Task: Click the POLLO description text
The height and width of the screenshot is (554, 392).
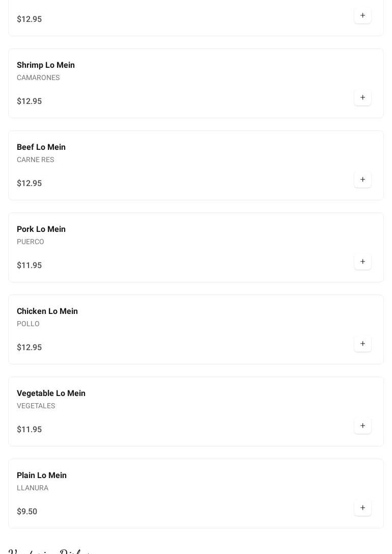Action: pyautogui.click(x=28, y=324)
